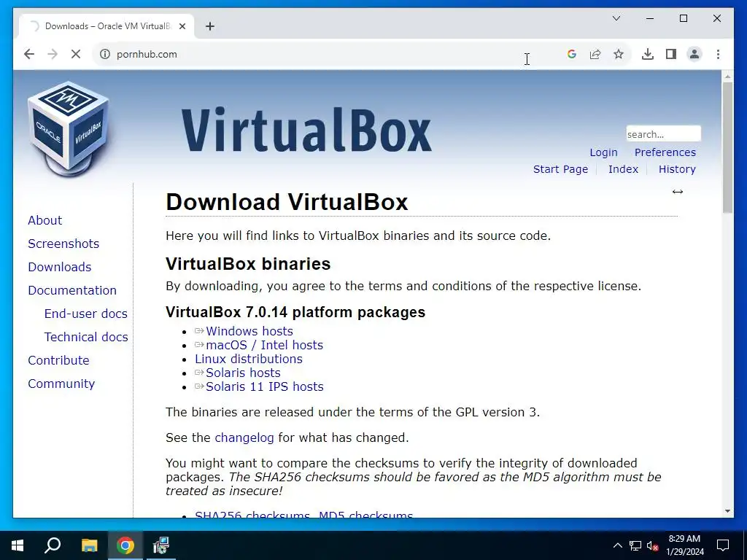747x560 pixels.
Task: Open Chrome downloads tray
Action: 648,54
